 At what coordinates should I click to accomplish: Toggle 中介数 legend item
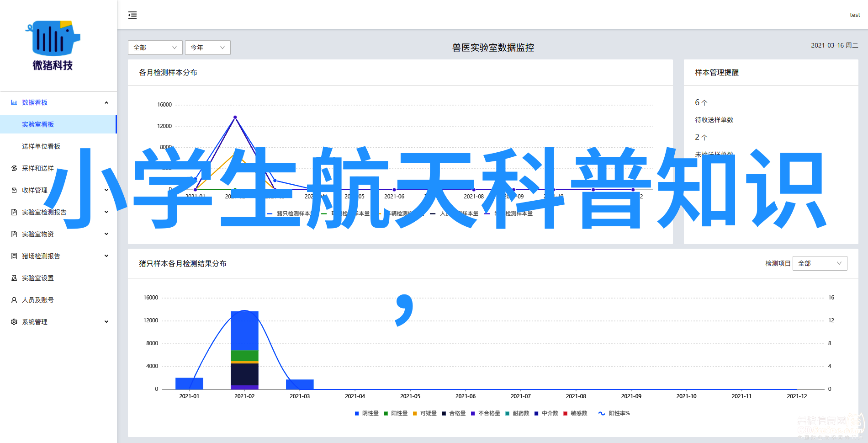(546, 413)
